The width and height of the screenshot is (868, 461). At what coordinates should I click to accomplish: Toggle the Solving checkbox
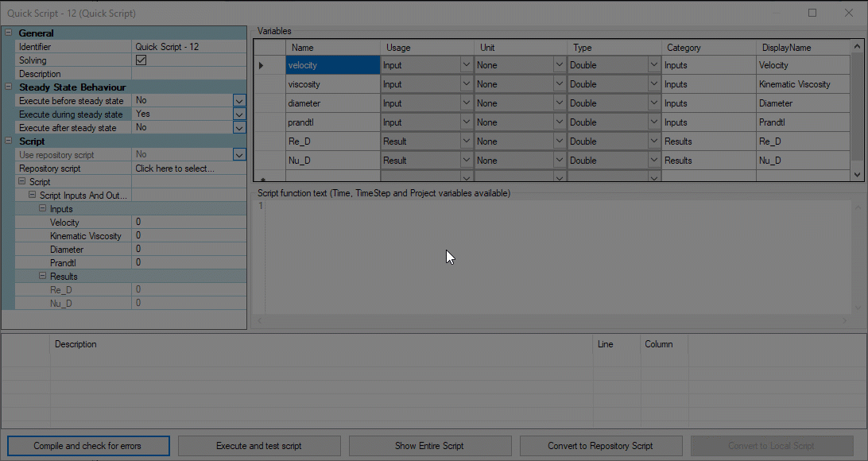coord(141,60)
